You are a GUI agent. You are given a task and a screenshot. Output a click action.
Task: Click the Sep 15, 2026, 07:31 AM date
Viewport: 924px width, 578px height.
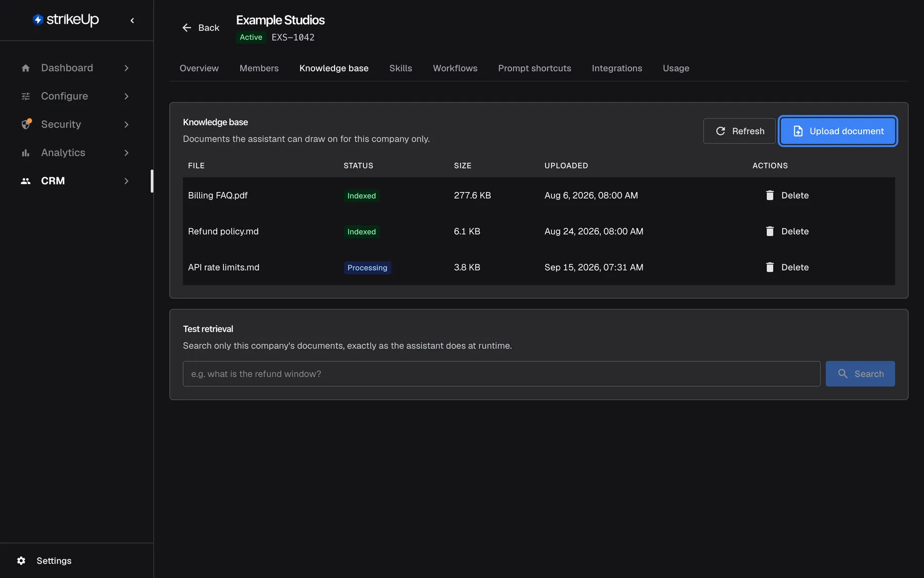594,267
